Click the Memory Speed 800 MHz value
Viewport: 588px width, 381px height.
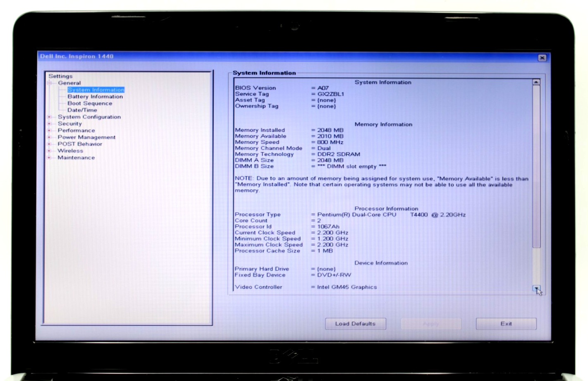coord(330,142)
